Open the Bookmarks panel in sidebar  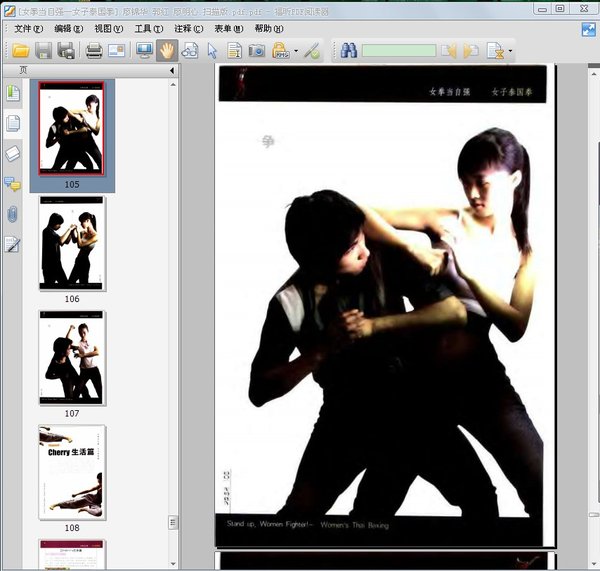(x=13, y=93)
